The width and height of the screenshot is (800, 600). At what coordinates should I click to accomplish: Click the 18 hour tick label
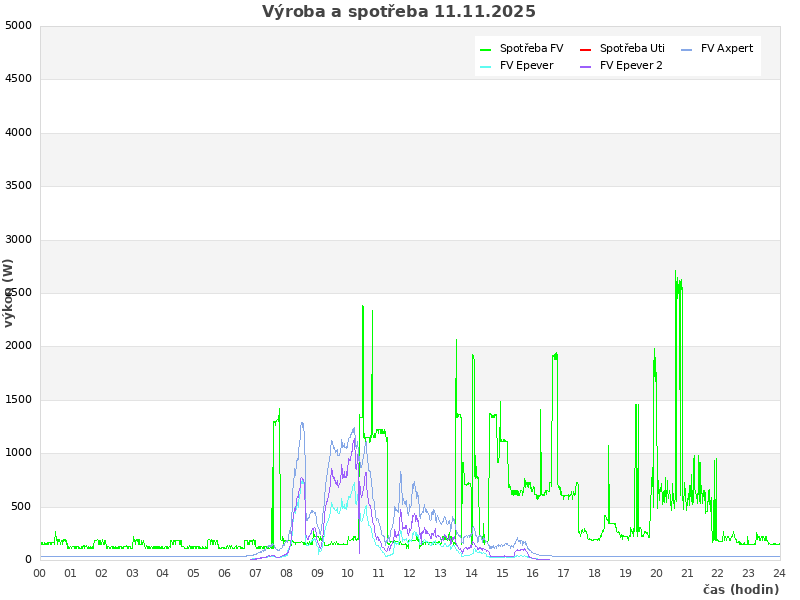[594, 573]
